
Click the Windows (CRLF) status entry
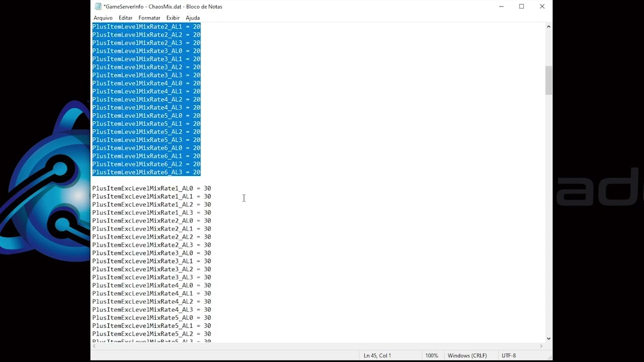click(x=467, y=355)
